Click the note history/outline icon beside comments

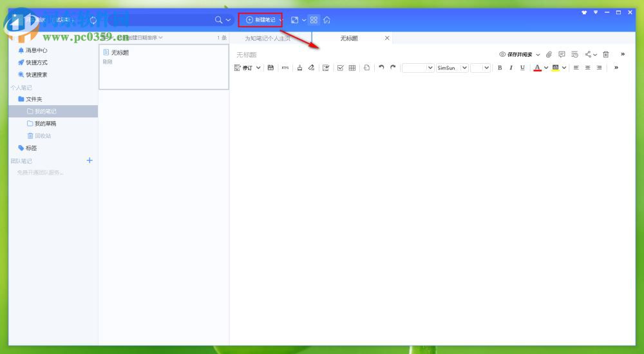(574, 54)
